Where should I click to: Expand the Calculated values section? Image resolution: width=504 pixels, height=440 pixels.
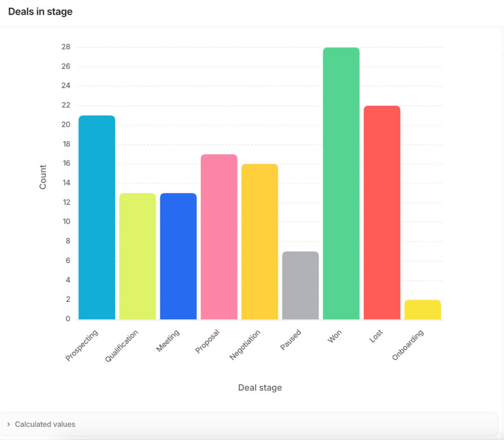coord(45,424)
